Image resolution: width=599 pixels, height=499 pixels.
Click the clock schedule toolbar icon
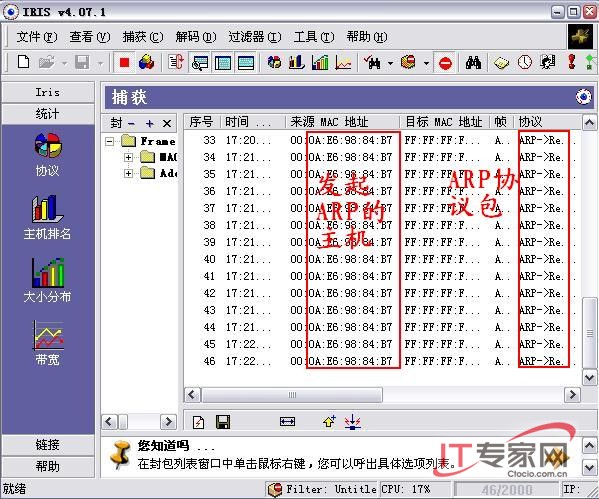pos(525,62)
